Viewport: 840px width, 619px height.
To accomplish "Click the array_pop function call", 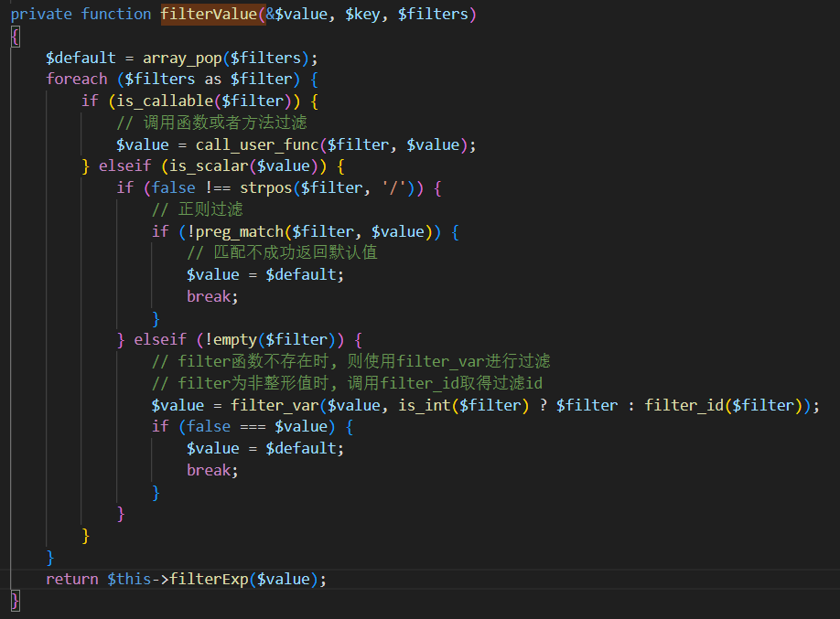I will coord(182,58).
